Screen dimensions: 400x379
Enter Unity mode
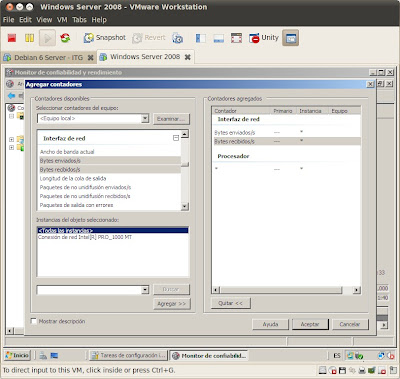pyautogui.click(x=264, y=38)
